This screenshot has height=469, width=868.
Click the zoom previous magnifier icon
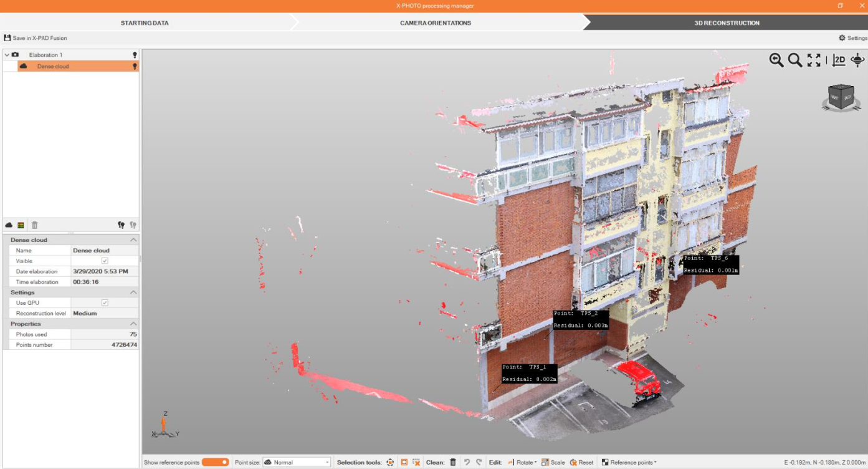pyautogui.click(x=776, y=60)
